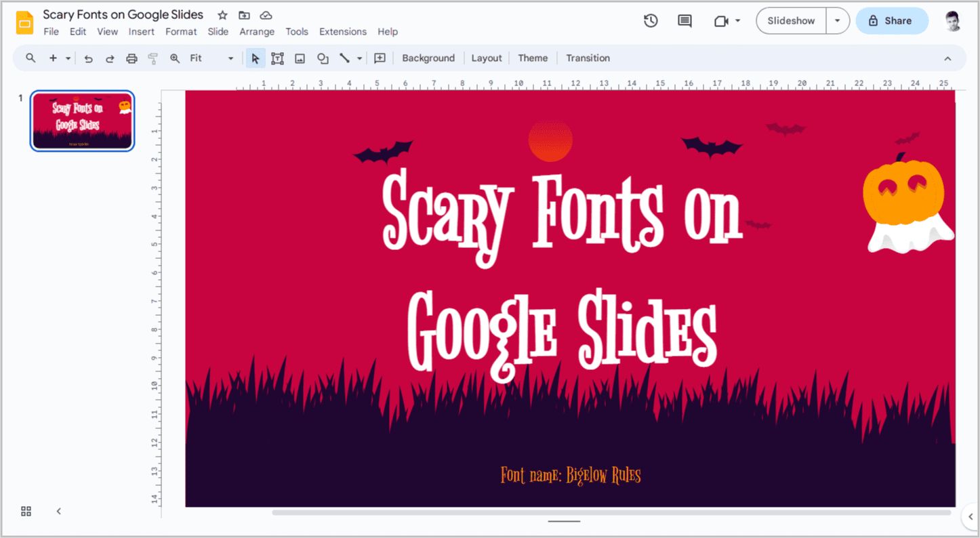
Task: Open the Slide menu
Action: coord(218,32)
